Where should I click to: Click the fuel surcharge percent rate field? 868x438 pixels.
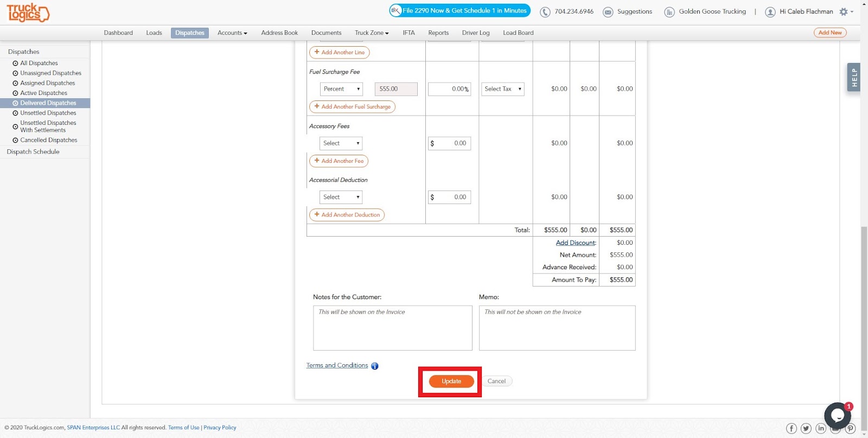pyautogui.click(x=449, y=89)
